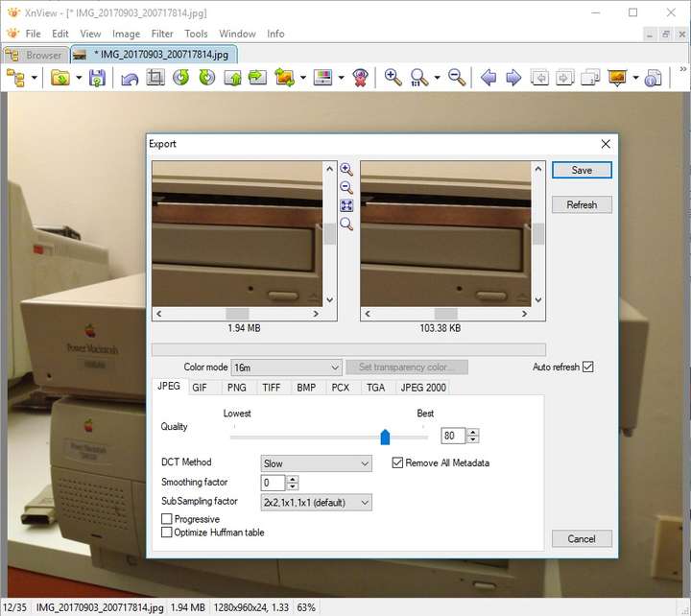This screenshot has width=691, height=616.
Task: Zoom out with the main toolbar magnifier
Action: (x=457, y=78)
